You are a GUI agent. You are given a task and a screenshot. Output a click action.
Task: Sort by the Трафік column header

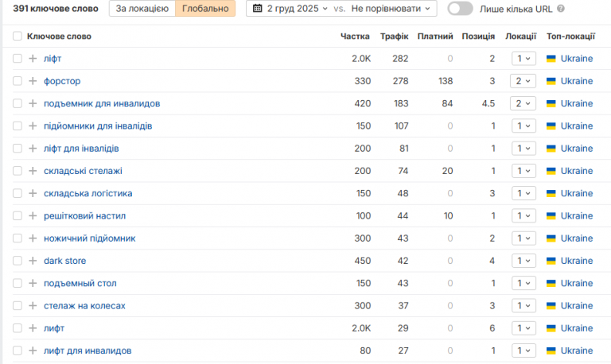(394, 37)
